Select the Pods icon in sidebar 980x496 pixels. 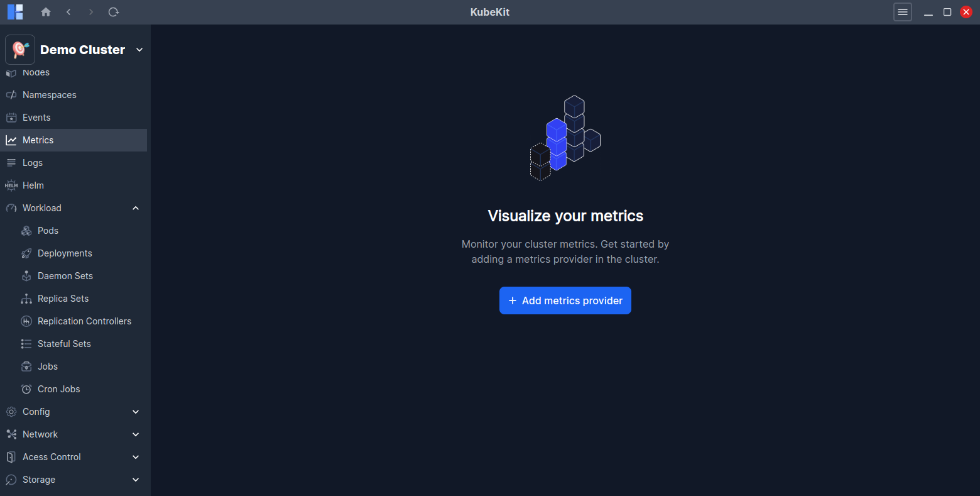26,230
